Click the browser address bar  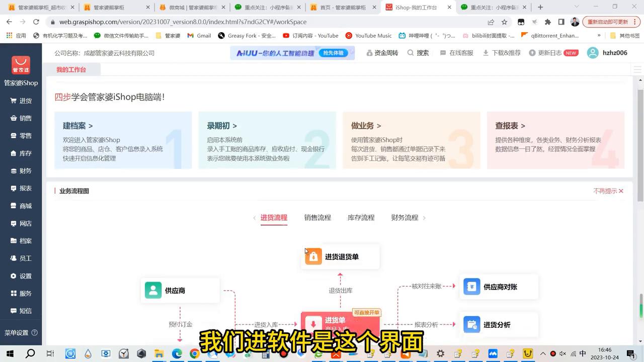(x=267, y=22)
